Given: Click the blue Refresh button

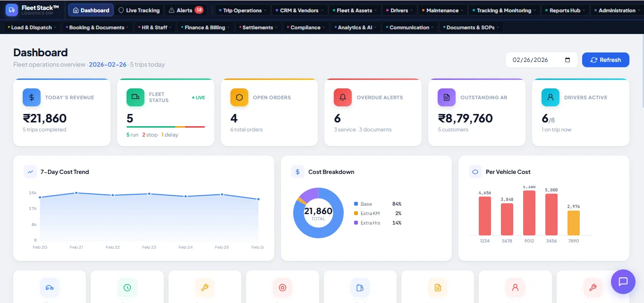Looking at the screenshot, I should pos(605,60).
